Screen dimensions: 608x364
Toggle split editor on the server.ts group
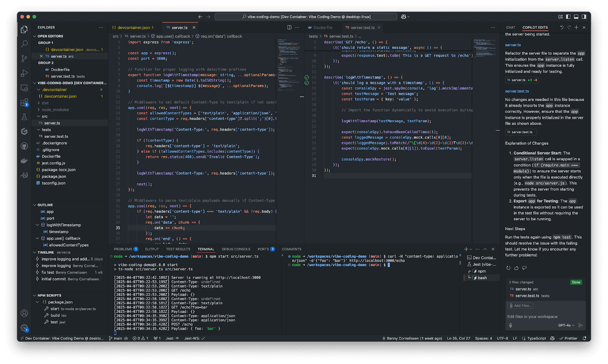288,27
